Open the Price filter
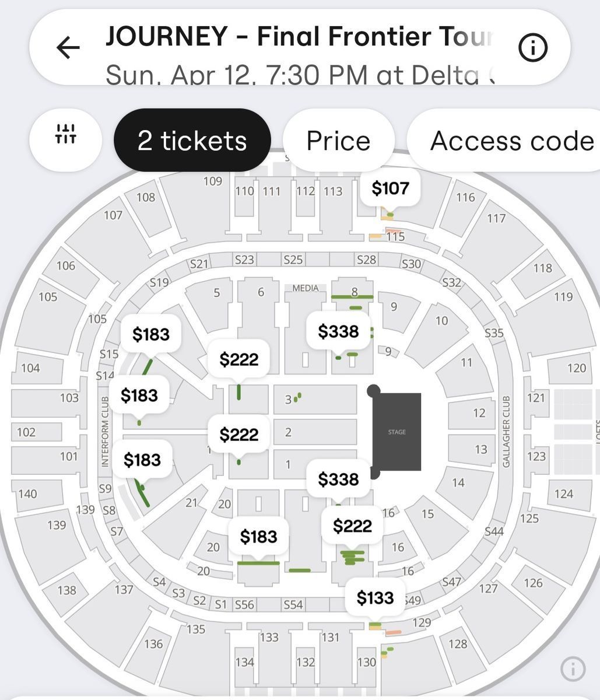 338,141
